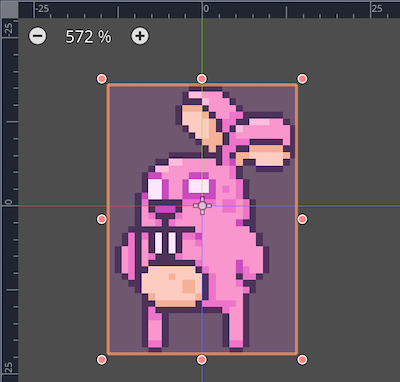Click the top-left corner resize handle

[102, 79]
